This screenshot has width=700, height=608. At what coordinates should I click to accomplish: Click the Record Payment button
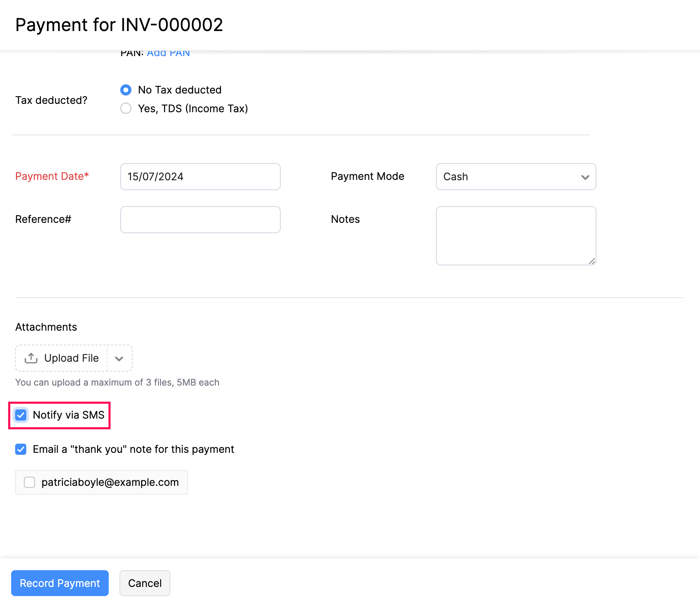[x=59, y=583]
